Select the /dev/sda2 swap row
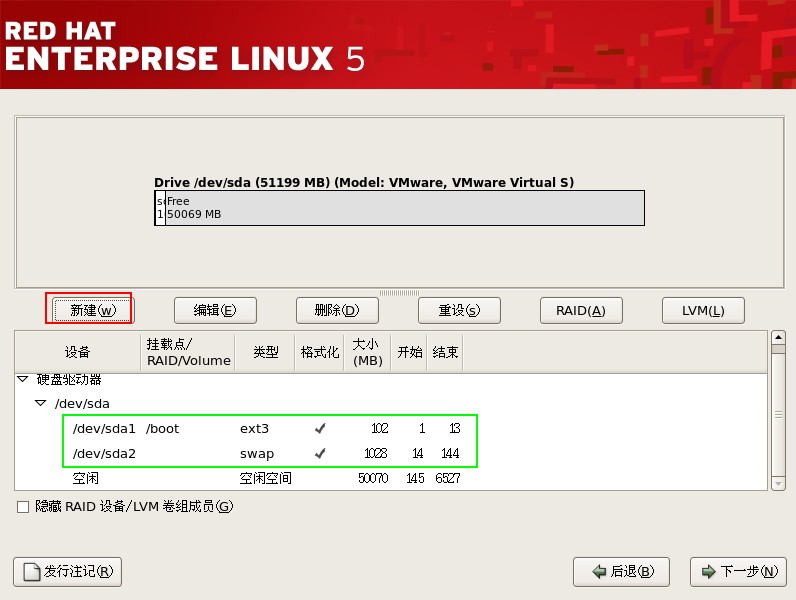796x600 pixels. (391, 453)
